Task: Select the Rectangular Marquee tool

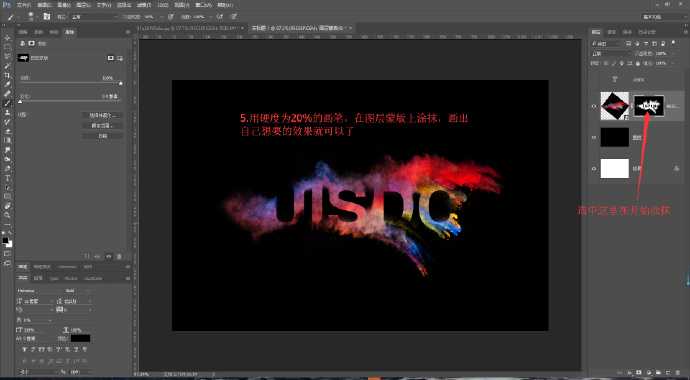Action: pyautogui.click(x=7, y=47)
